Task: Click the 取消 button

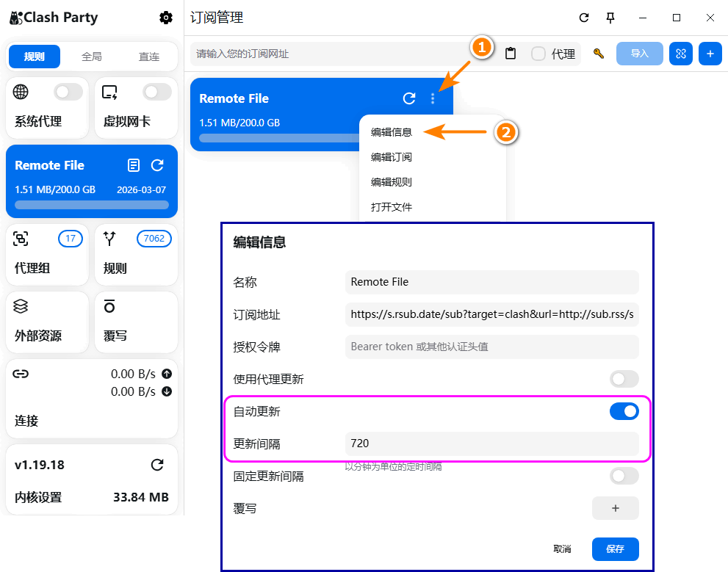Action: point(562,549)
